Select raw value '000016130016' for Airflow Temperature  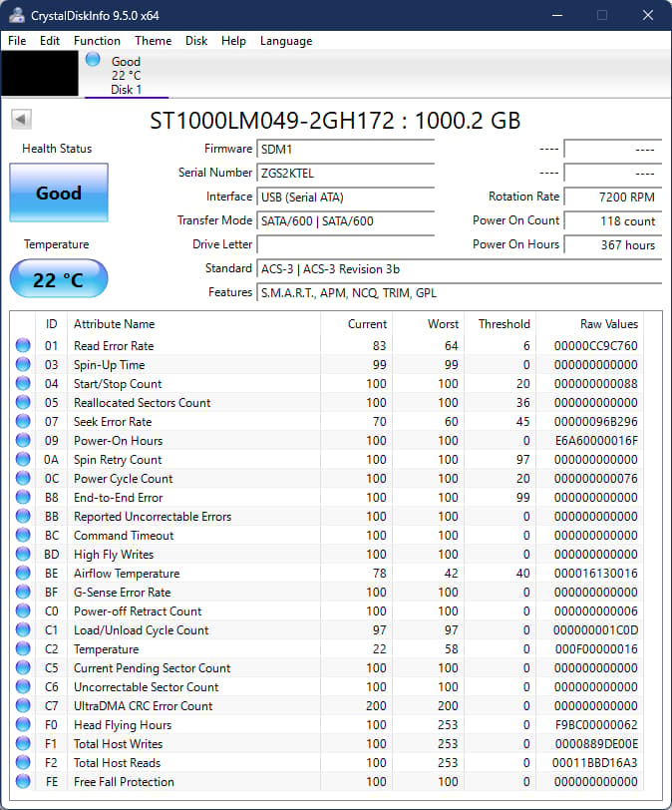coord(595,574)
